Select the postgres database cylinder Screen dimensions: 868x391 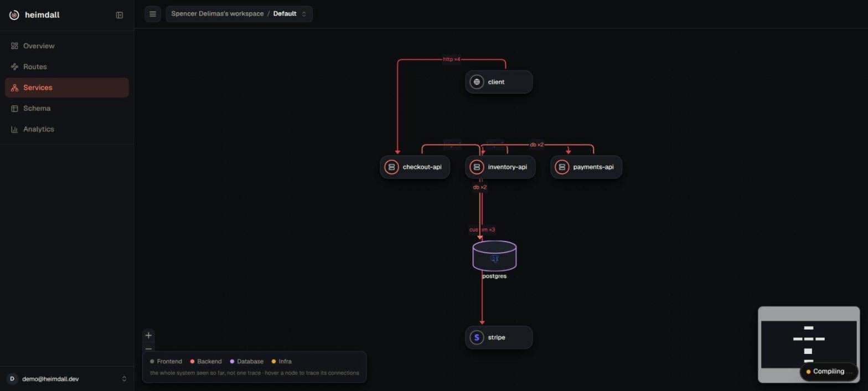click(x=494, y=255)
